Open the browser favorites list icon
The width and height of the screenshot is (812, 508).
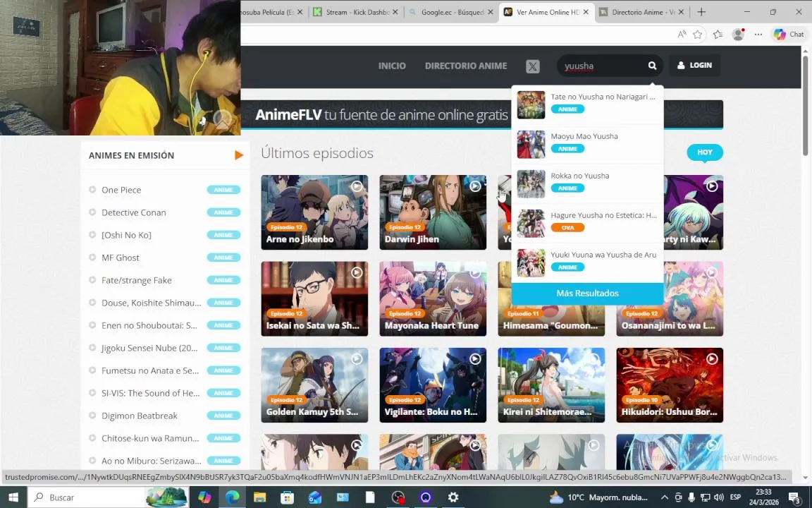[x=718, y=34]
